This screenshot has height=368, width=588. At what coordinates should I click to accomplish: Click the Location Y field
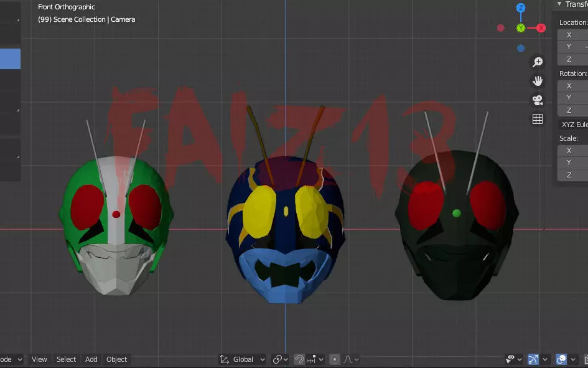[572, 47]
